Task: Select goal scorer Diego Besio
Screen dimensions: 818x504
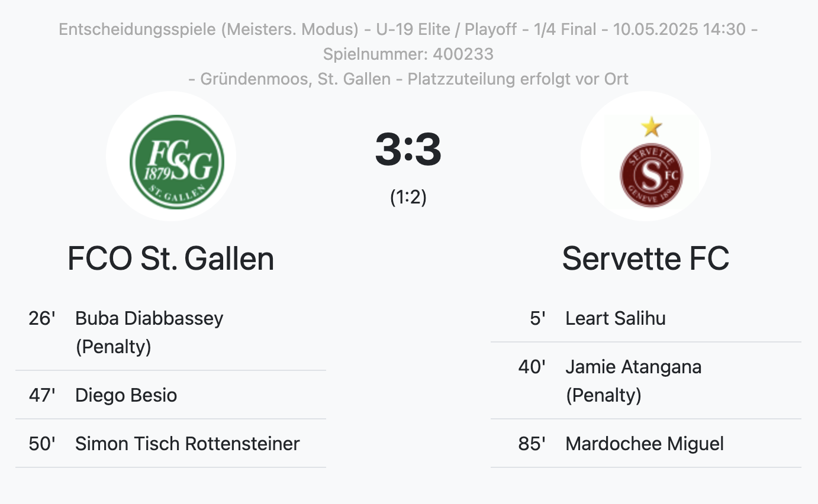Action: pyautogui.click(x=126, y=395)
